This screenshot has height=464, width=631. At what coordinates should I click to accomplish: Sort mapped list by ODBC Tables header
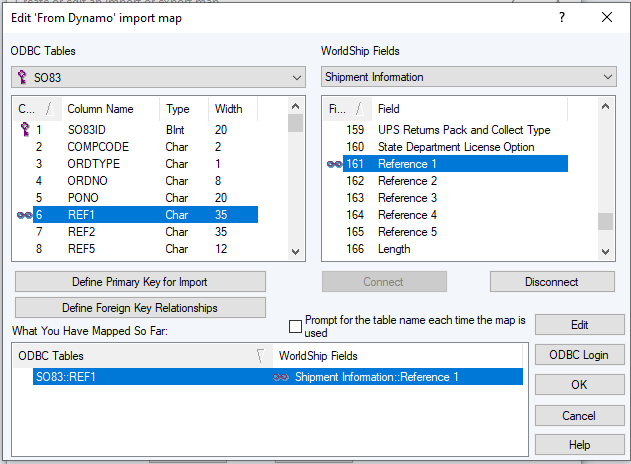pyautogui.click(x=143, y=356)
